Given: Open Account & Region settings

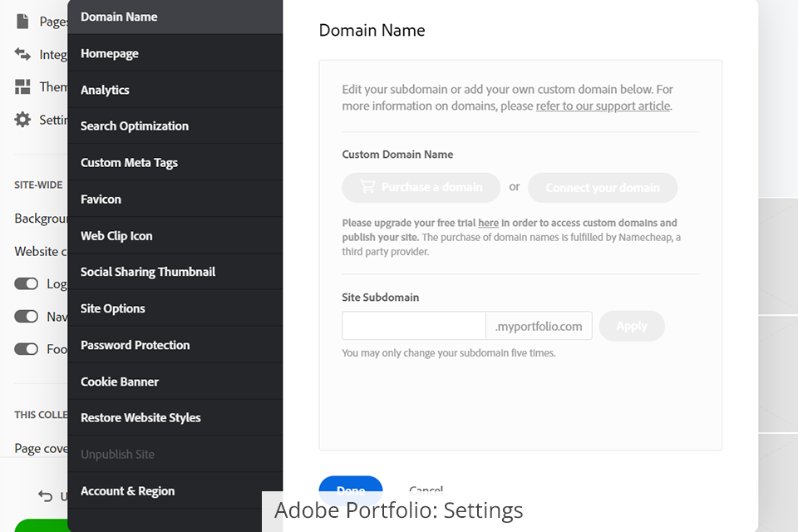Looking at the screenshot, I should pyautogui.click(x=175, y=491).
